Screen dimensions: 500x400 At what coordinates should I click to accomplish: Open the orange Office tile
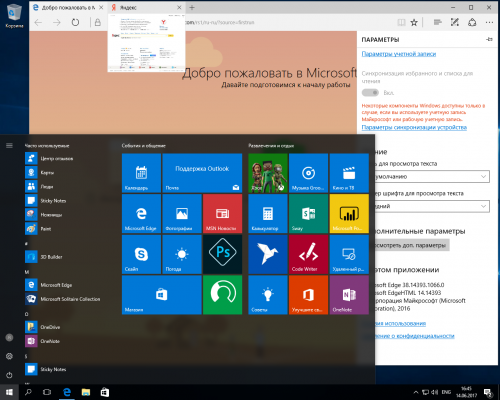click(308, 295)
